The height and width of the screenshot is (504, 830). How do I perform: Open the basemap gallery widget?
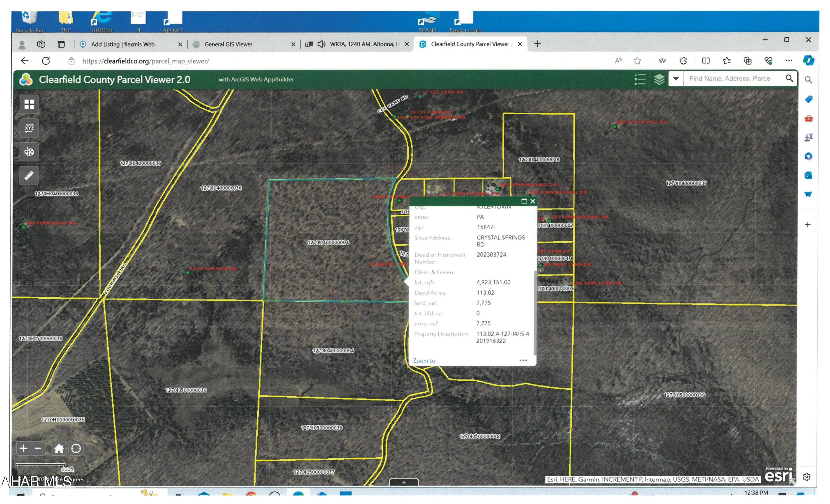click(x=29, y=104)
